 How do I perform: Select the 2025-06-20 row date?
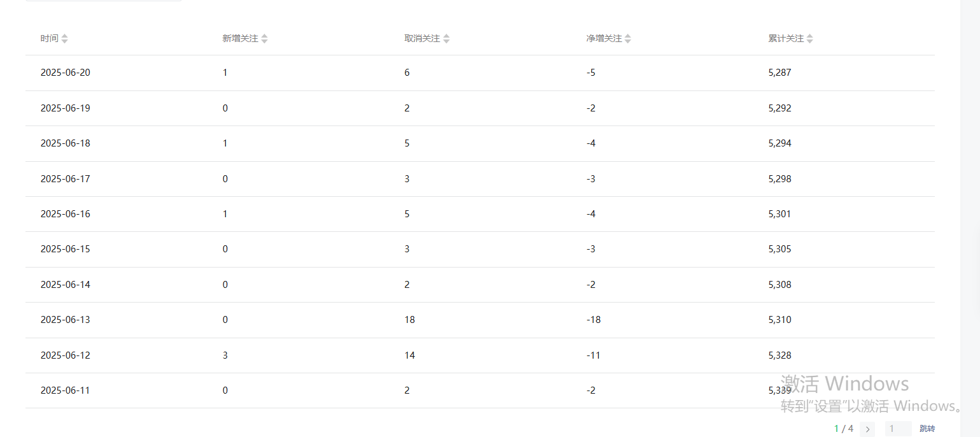point(66,73)
